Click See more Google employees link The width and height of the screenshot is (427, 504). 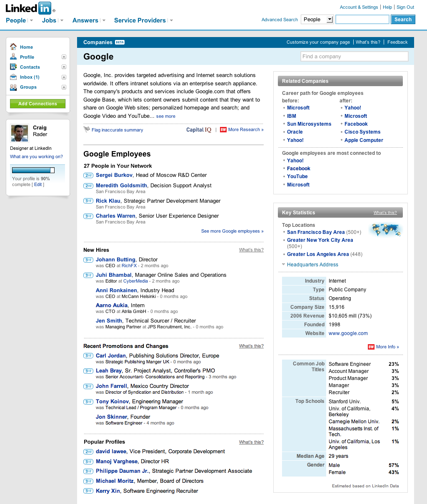click(232, 231)
